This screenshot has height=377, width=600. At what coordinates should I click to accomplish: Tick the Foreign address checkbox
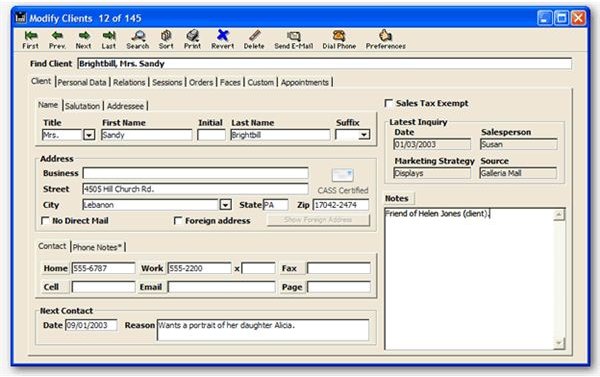coord(178,221)
